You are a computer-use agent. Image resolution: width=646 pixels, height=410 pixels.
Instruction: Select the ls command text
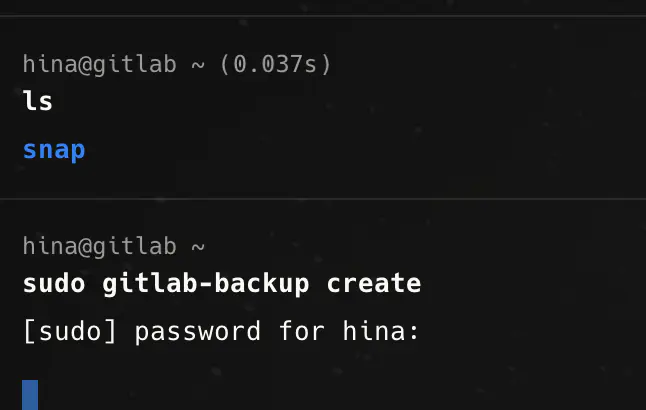[38, 101]
